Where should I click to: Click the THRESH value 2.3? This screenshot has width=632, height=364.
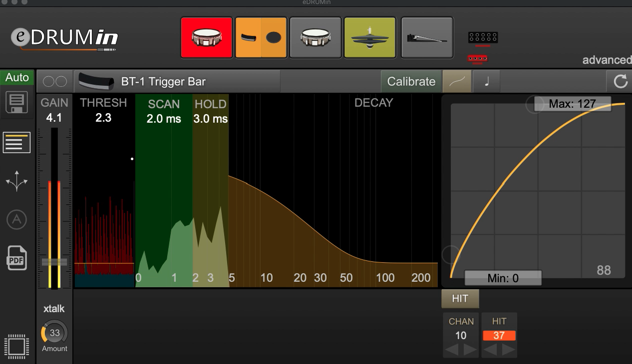tap(103, 118)
